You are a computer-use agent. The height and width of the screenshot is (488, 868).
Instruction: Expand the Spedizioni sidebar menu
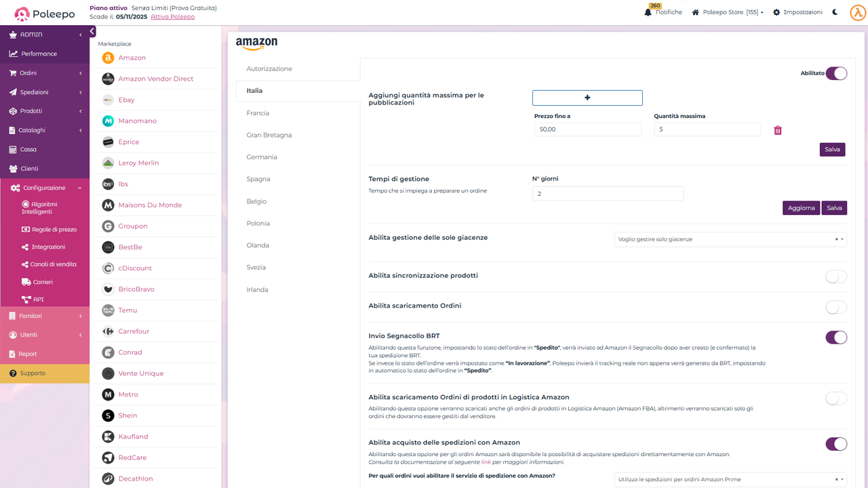45,92
